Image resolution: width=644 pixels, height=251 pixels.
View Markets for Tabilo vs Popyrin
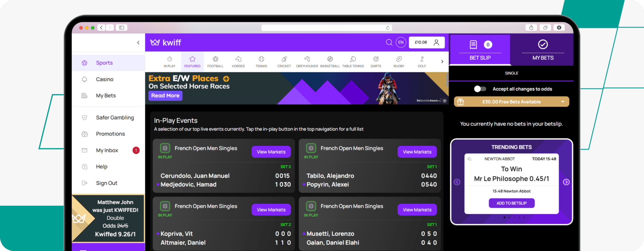[417, 152]
